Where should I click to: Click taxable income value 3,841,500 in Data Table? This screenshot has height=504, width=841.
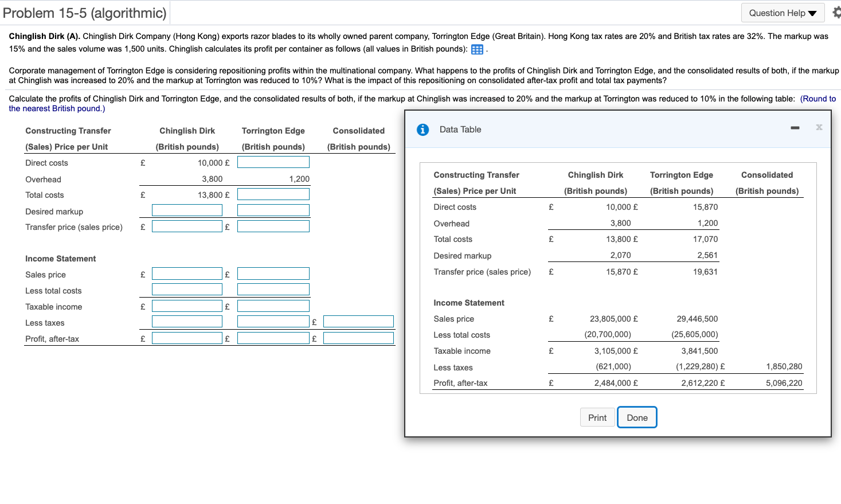(x=699, y=351)
